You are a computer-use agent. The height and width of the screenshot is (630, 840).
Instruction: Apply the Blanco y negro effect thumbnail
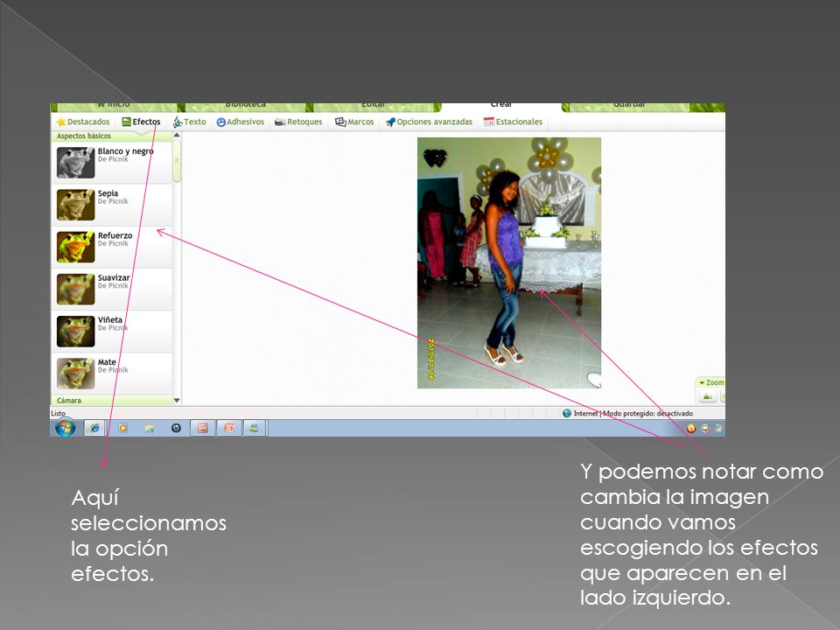[x=75, y=163]
